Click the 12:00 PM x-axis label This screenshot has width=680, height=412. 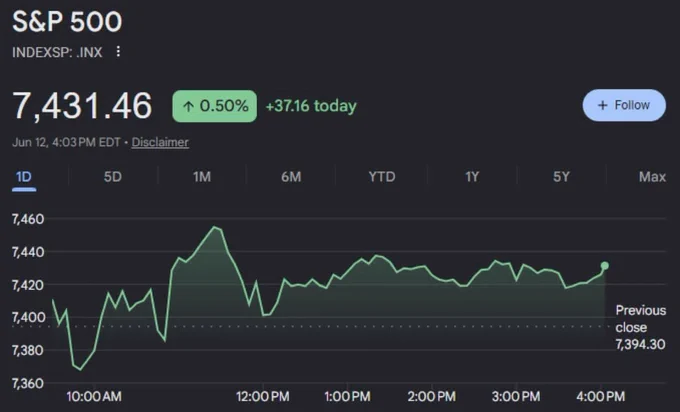tap(262, 396)
